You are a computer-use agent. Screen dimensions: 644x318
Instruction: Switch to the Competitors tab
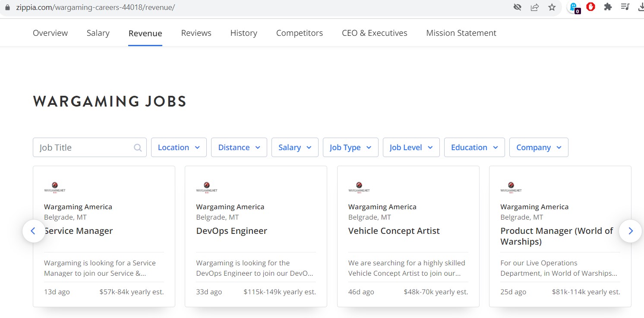299,33
